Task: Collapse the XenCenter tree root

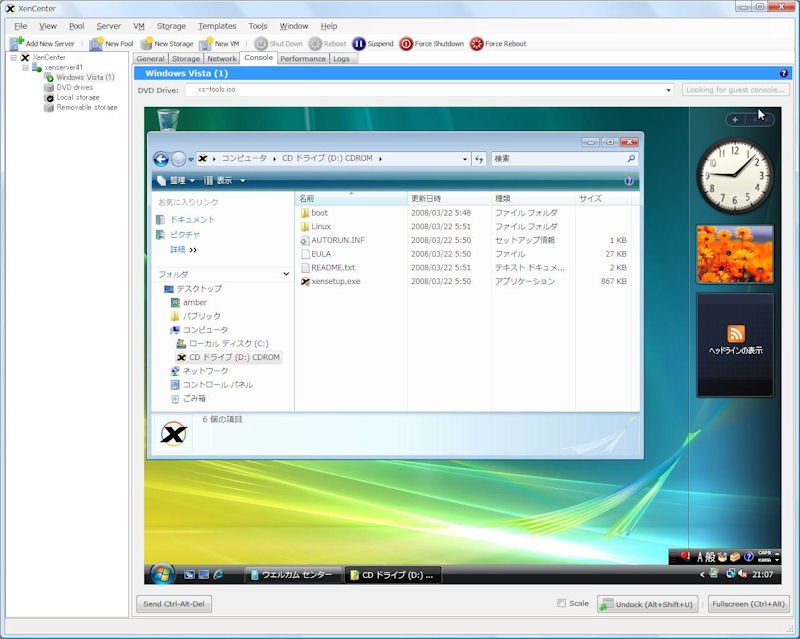Action: [14, 57]
